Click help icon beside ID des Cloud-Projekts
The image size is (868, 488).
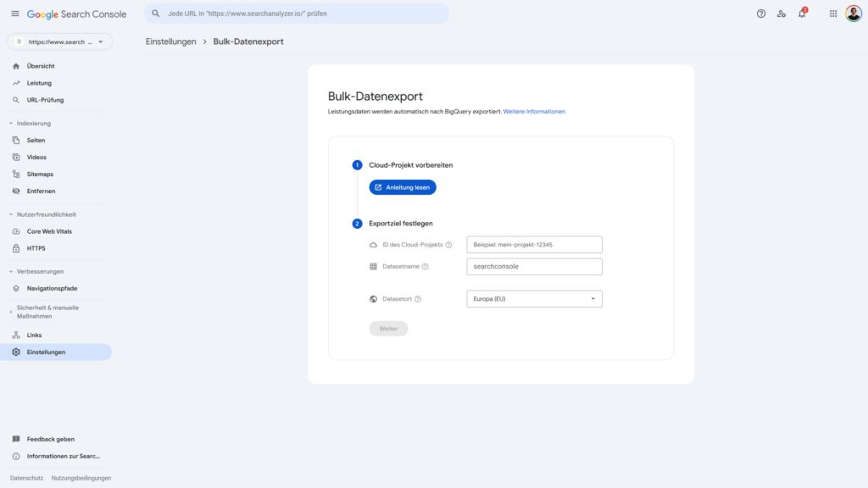tap(448, 245)
